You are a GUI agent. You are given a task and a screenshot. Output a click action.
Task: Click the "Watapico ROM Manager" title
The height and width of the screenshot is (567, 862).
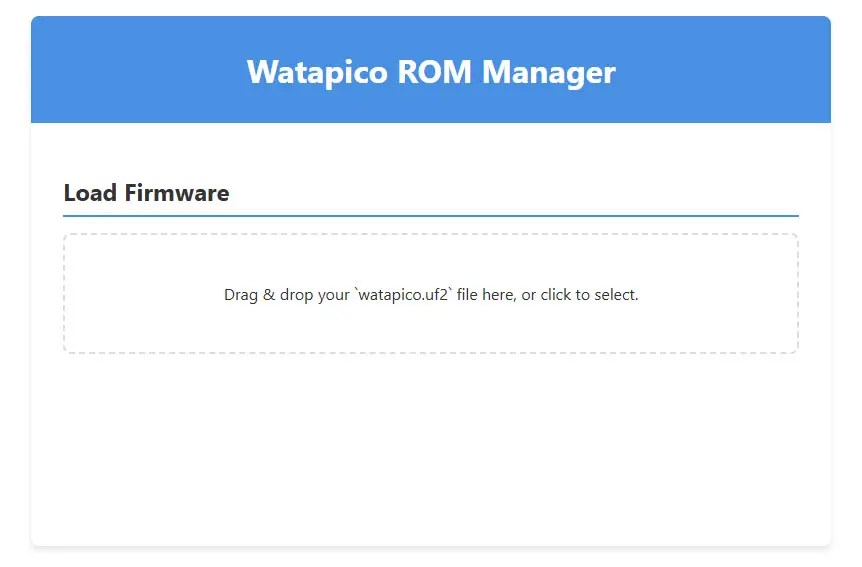(430, 72)
